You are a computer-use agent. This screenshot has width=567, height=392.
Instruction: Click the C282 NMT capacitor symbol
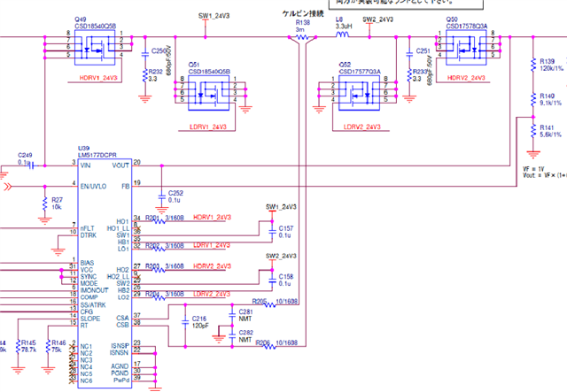[x=232, y=336]
